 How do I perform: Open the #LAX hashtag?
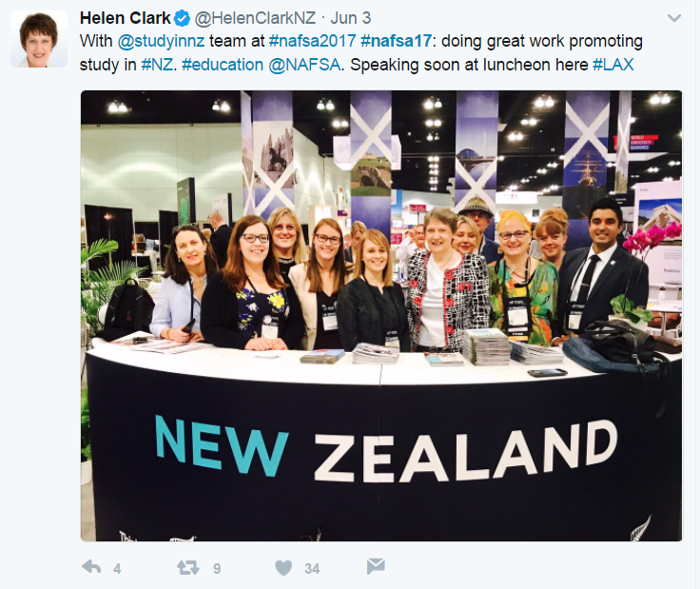pos(612,65)
